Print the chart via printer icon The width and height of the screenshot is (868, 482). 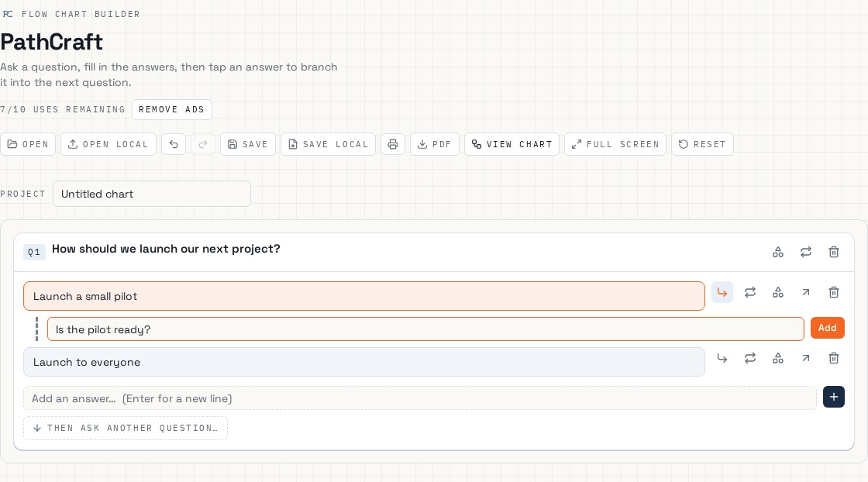click(393, 144)
